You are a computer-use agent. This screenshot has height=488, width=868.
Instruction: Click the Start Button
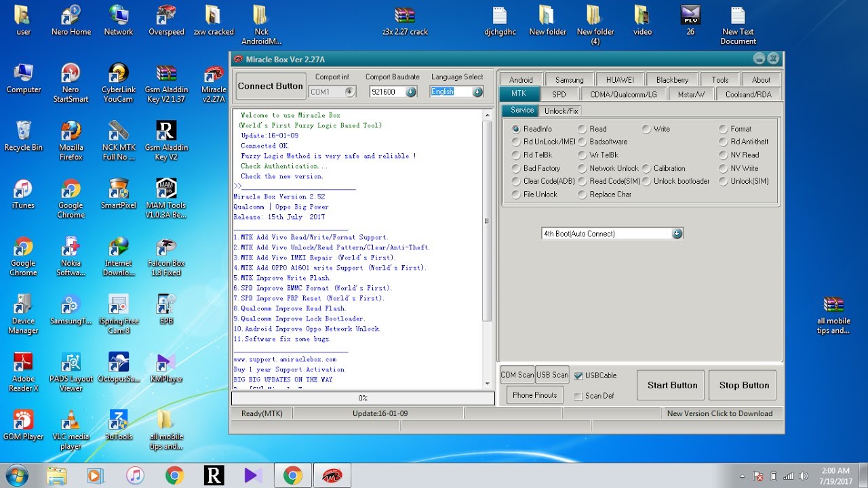click(x=672, y=385)
